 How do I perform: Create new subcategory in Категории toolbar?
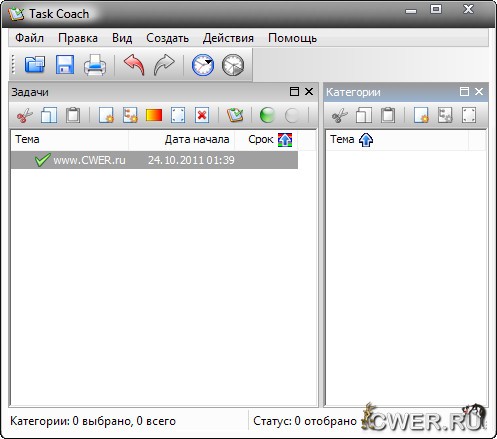click(445, 116)
